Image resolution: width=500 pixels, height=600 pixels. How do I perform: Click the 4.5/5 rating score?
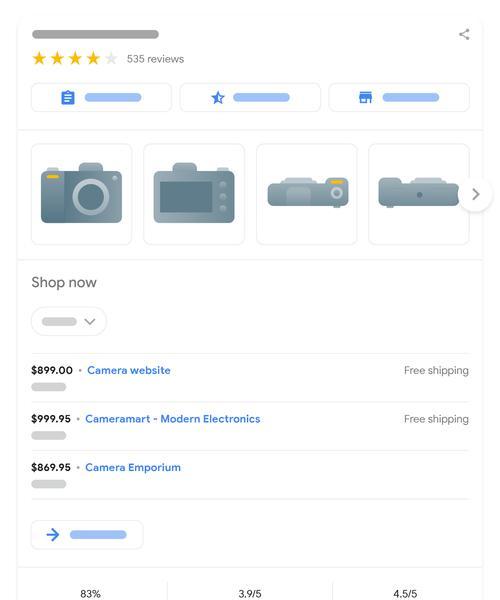point(405,593)
